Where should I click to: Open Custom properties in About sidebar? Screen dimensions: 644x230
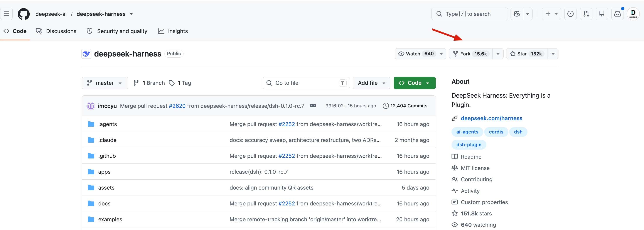[x=484, y=202]
